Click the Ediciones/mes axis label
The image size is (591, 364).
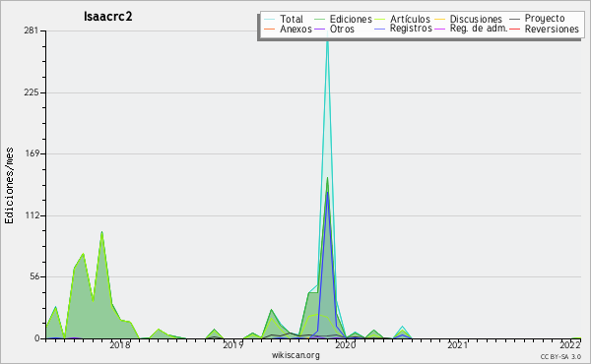(9, 186)
